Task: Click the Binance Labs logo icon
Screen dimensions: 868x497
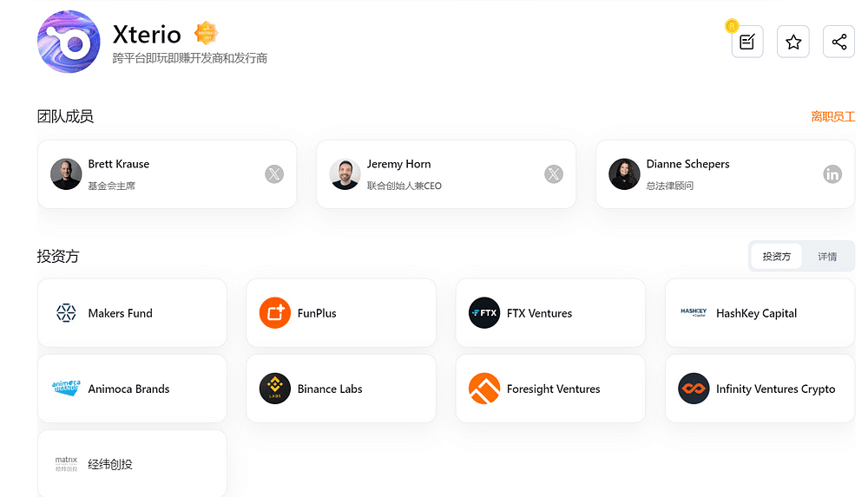Action: (x=275, y=389)
